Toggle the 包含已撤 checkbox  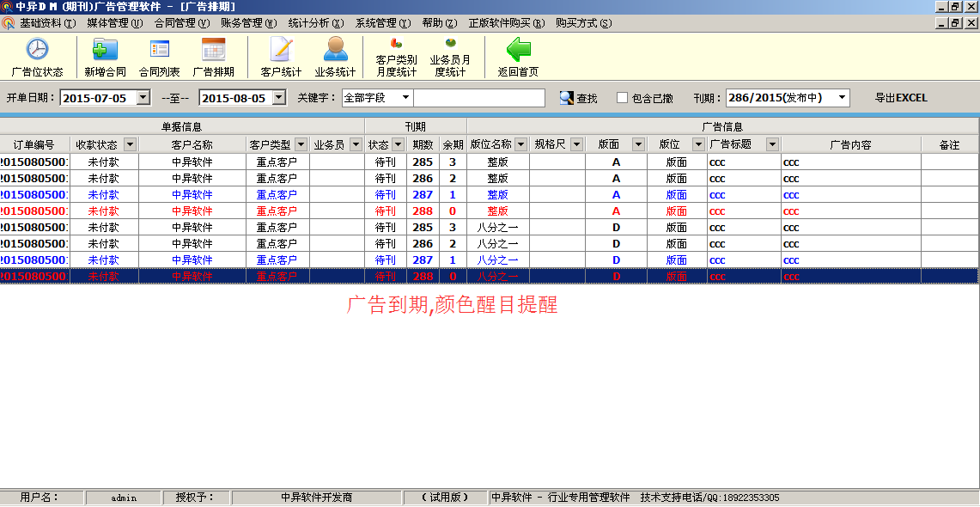(x=623, y=98)
